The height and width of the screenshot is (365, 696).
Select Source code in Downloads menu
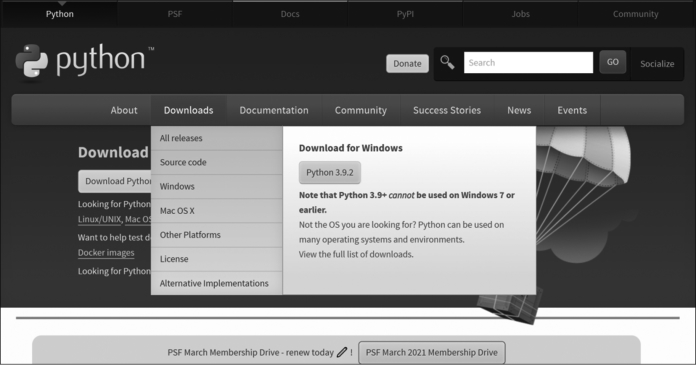(217, 162)
